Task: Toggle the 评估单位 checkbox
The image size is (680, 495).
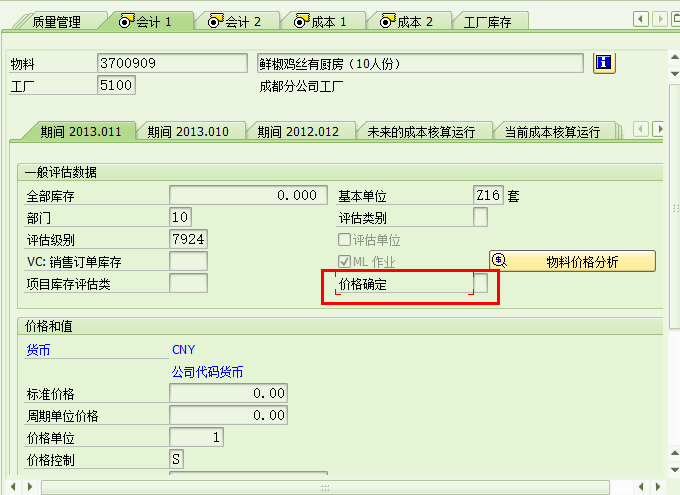Action: tap(345, 240)
